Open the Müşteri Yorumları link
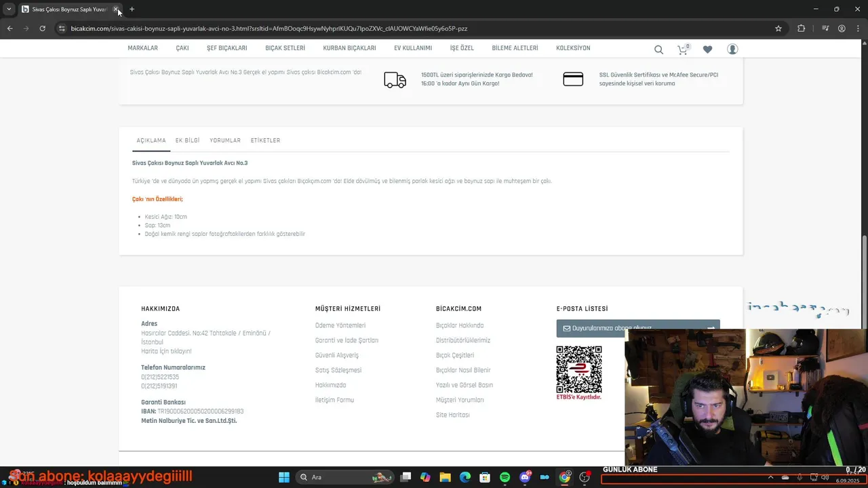This screenshot has height=488, width=868. click(x=460, y=400)
